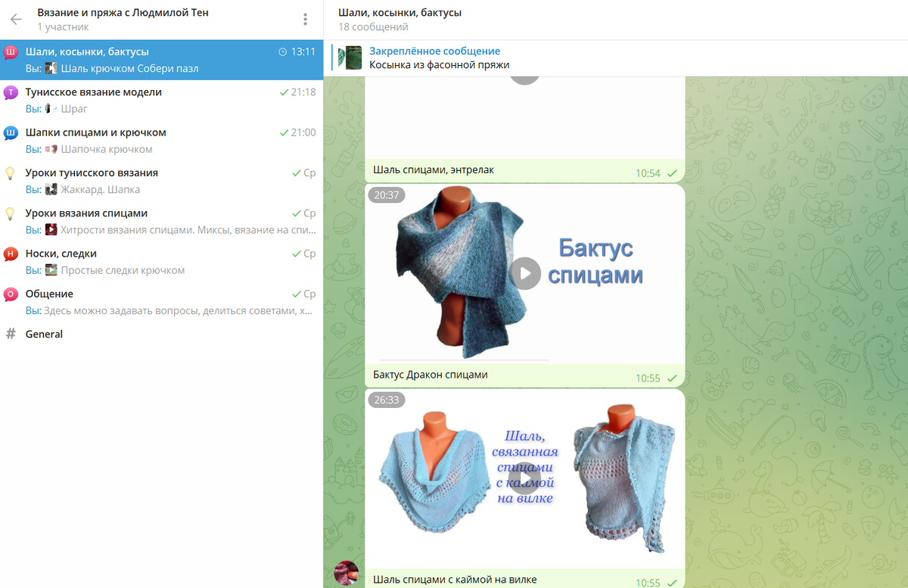The image size is (908, 588).
Task: Open topic Носки, следки
Action: click(161, 261)
